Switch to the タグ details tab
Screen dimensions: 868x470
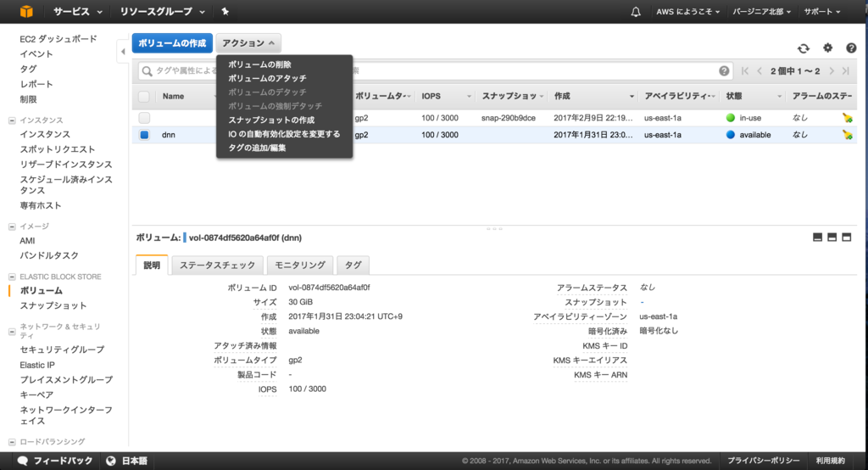coord(353,265)
